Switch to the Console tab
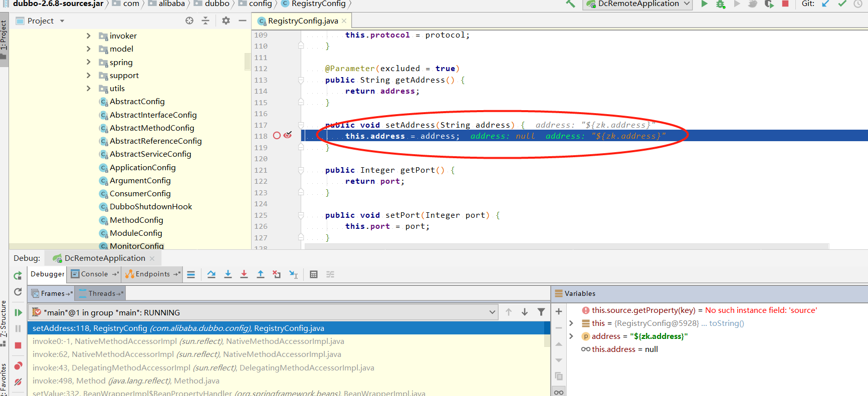868x396 pixels. pyautogui.click(x=95, y=274)
